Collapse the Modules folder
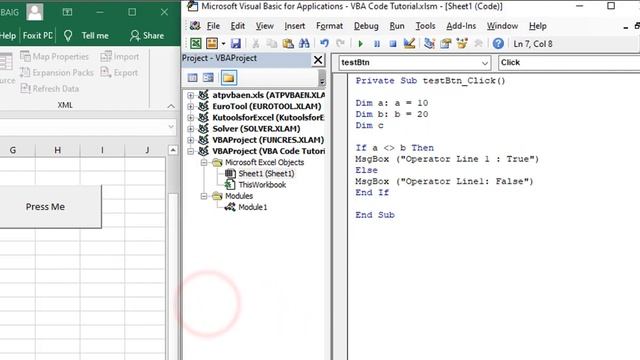This screenshot has height=360, width=640. (204, 196)
